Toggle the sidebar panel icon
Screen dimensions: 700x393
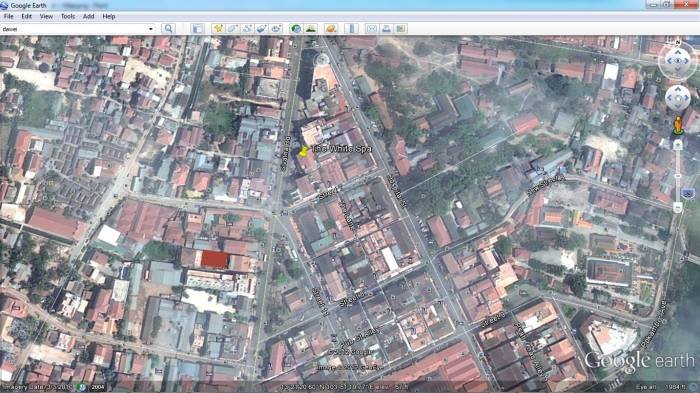(197, 29)
